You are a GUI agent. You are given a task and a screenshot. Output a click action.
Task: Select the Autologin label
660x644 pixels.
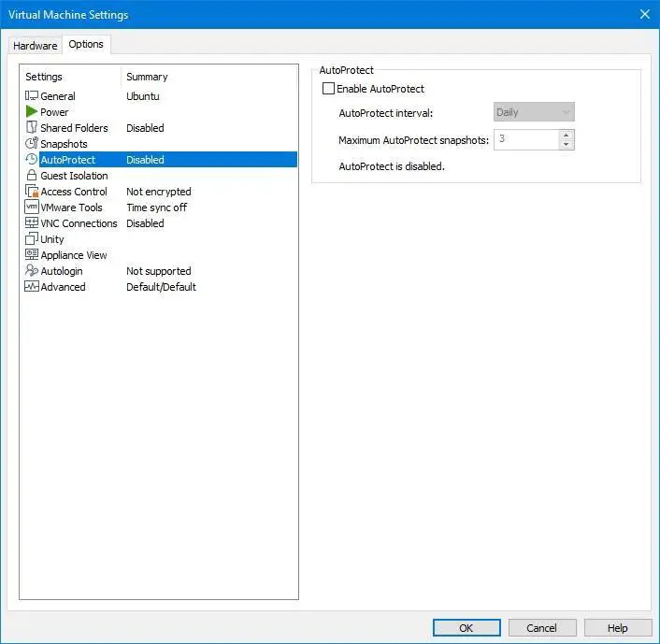(x=62, y=271)
